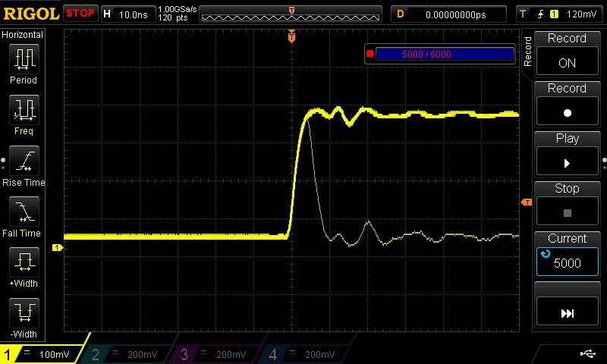Select the -Width measurement icon

(24, 313)
